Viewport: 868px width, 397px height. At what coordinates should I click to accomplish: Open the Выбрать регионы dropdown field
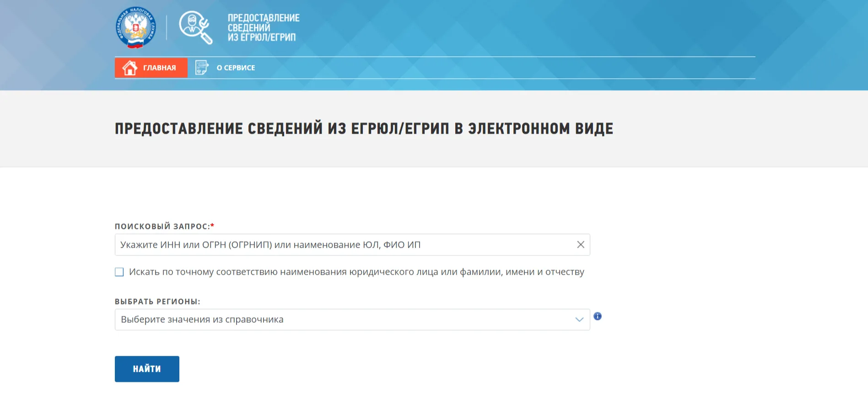[348, 320]
